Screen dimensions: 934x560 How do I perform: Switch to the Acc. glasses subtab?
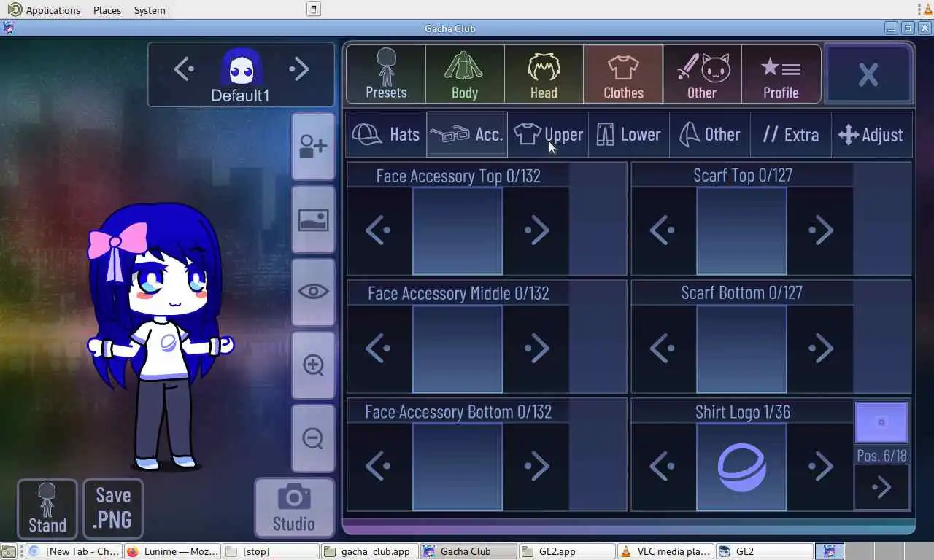coord(467,134)
